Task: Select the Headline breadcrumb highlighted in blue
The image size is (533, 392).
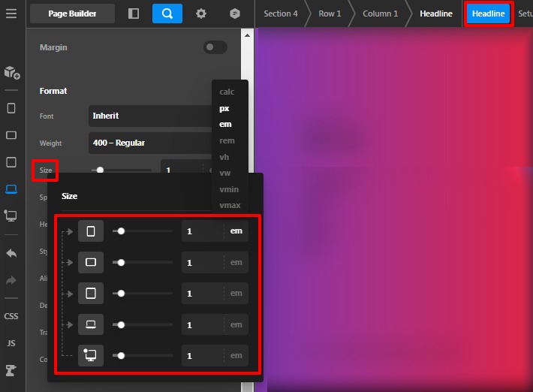Action: (488, 14)
